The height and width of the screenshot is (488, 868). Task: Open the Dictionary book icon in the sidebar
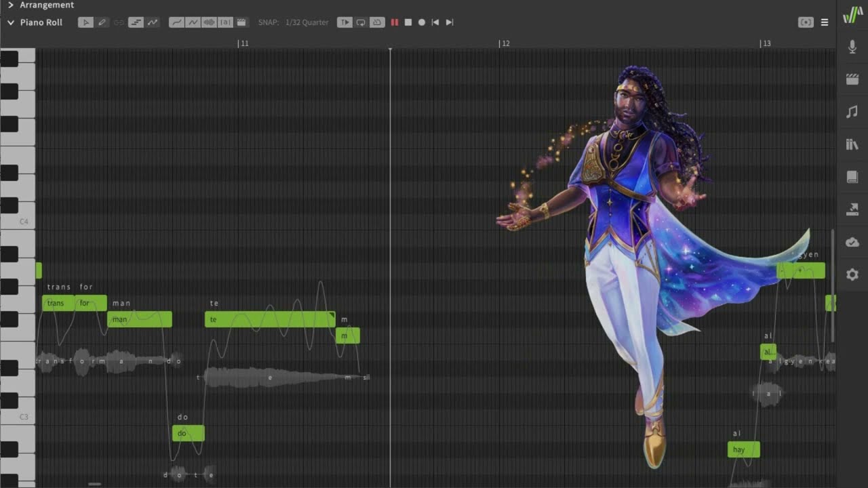tap(852, 177)
